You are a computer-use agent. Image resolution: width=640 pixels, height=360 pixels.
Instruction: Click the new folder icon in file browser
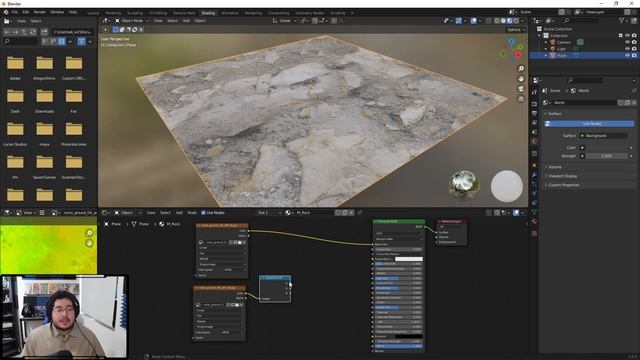tap(44, 31)
